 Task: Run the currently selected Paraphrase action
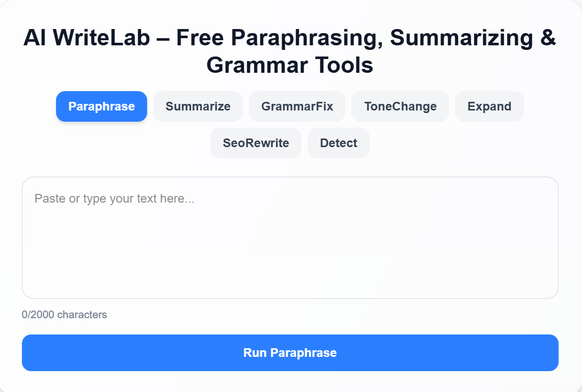coord(290,352)
